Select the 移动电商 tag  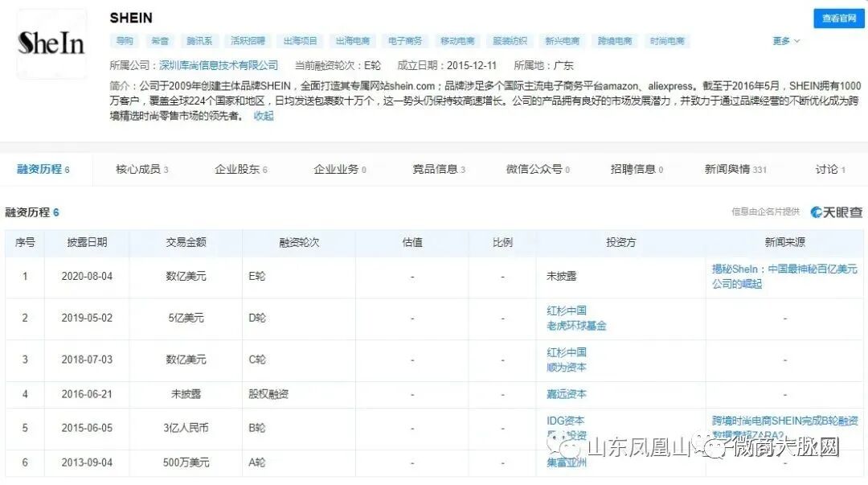[457, 41]
